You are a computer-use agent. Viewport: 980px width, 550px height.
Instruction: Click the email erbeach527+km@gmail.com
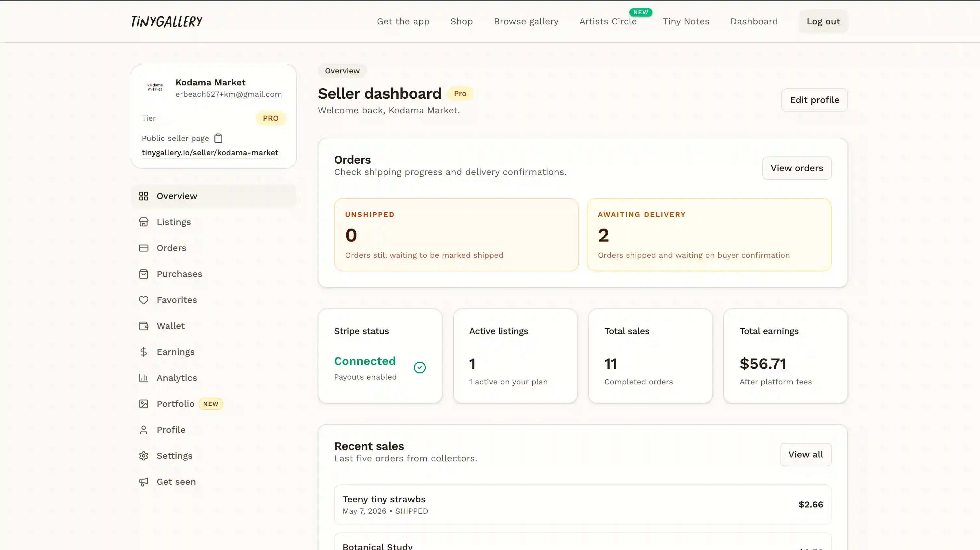pyautogui.click(x=229, y=94)
